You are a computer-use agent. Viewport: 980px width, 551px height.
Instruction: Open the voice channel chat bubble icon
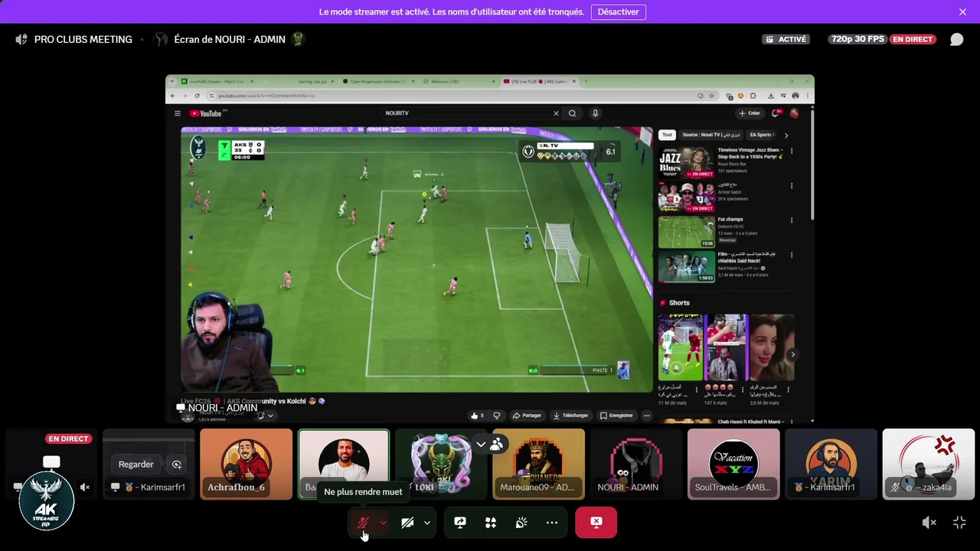(x=956, y=39)
